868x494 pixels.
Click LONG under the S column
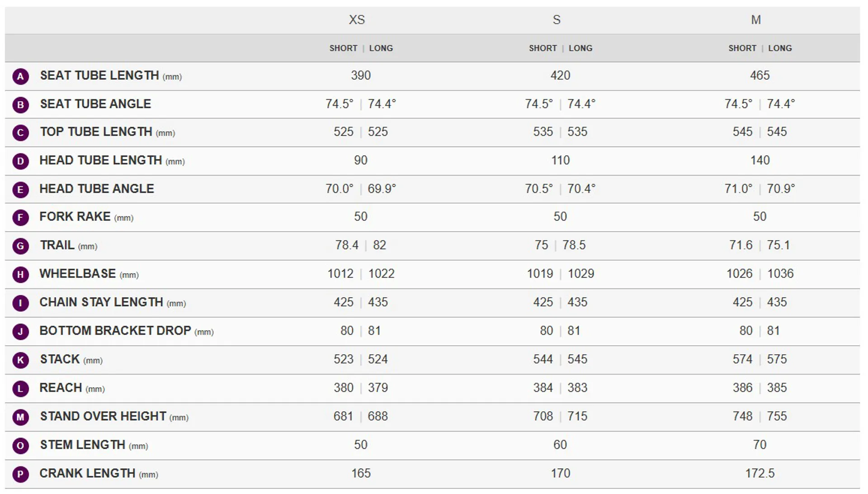pyautogui.click(x=580, y=48)
